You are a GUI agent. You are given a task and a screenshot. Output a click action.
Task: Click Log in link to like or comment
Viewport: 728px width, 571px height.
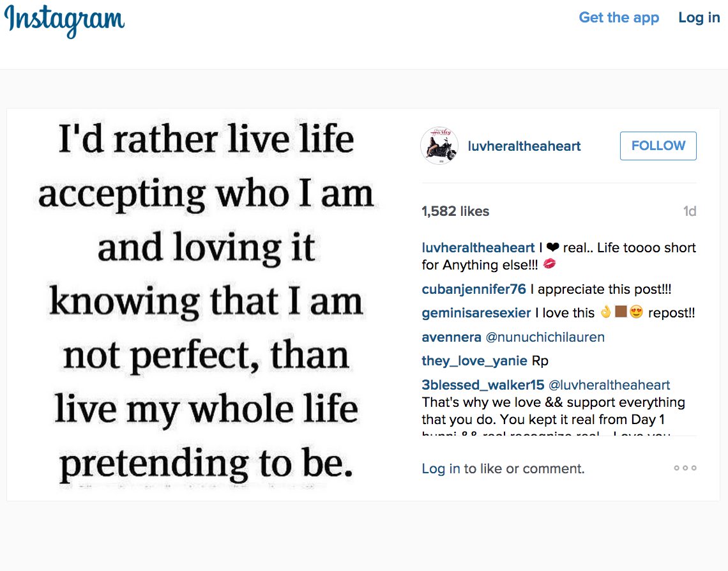(441, 469)
